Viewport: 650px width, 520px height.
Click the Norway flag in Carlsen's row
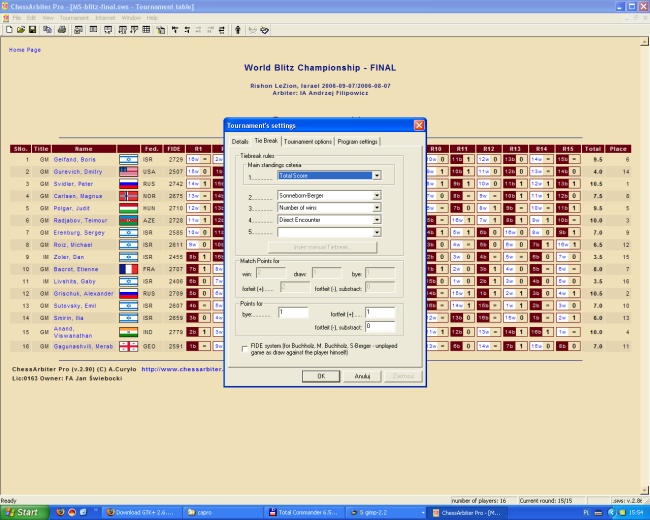(x=129, y=196)
